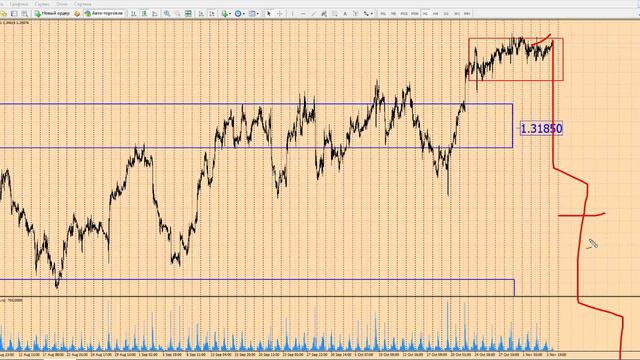The width and height of the screenshot is (640, 360).
Task: Open the Окно menu
Action: (x=62, y=4)
